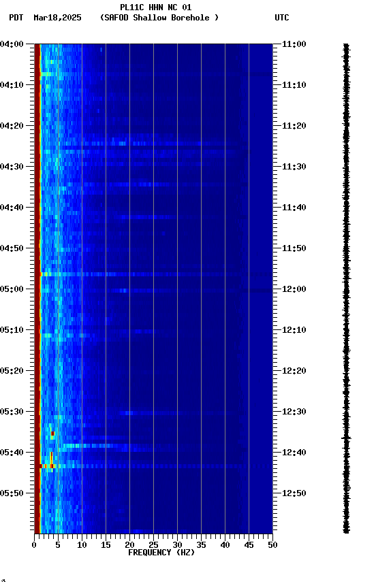This screenshot has width=376, height=588.
Task: Click the 05:50 PDT time label
Action: [x=12, y=493]
